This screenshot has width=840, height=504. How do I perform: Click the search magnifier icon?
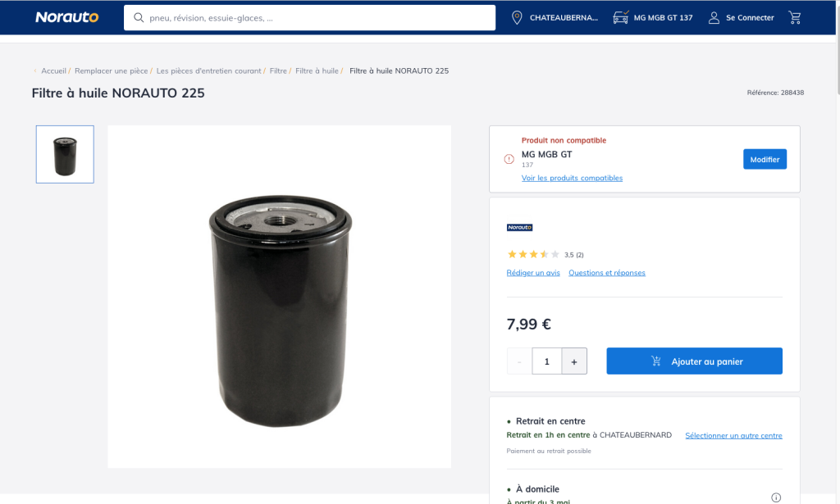tap(139, 18)
